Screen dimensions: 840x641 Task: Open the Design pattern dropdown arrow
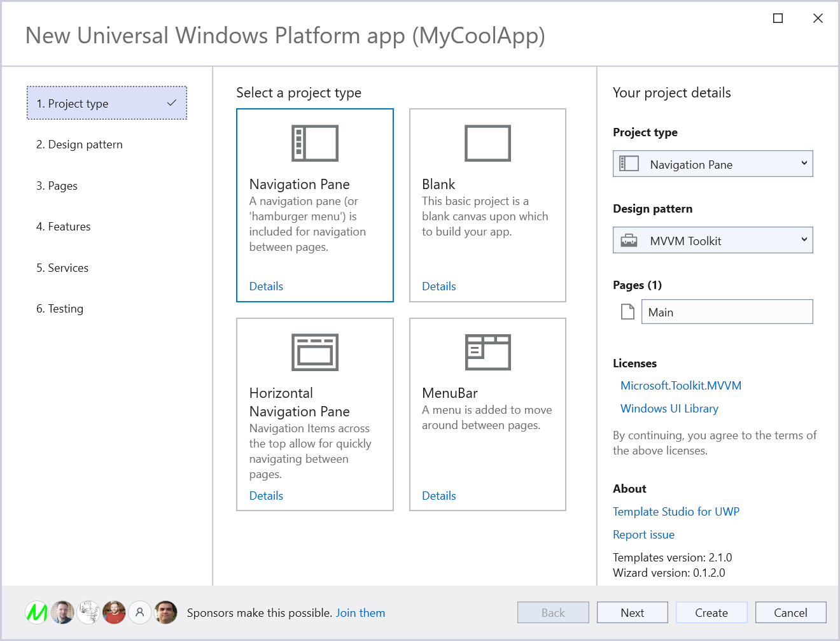[804, 240]
